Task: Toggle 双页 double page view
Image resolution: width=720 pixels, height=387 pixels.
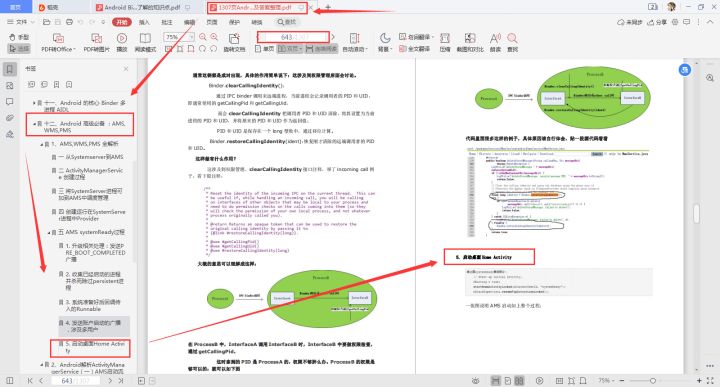Action: click(290, 49)
